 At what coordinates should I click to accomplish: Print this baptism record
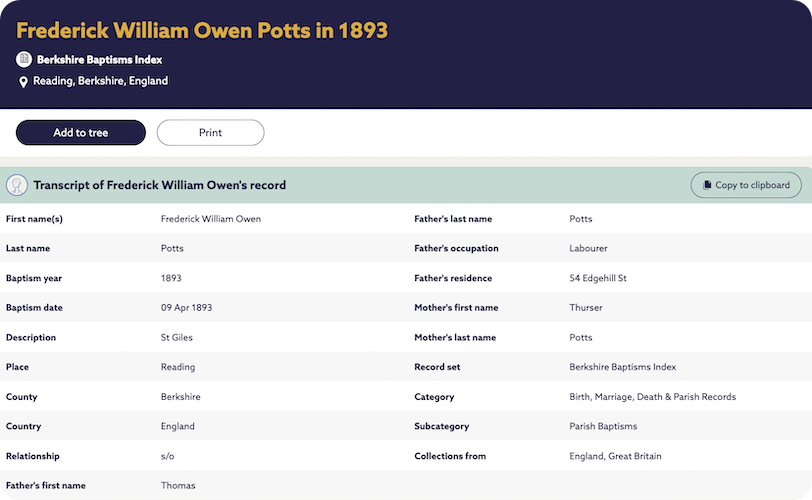click(x=210, y=132)
